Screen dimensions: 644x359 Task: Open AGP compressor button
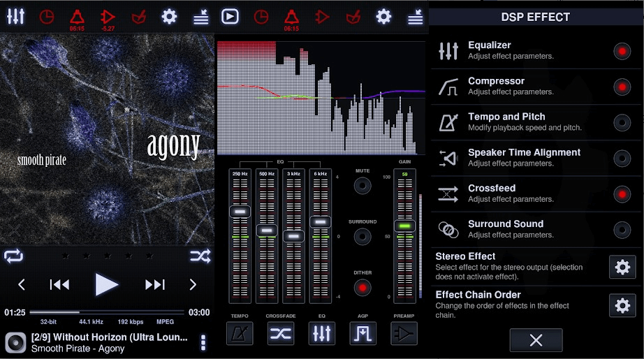pos(363,334)
